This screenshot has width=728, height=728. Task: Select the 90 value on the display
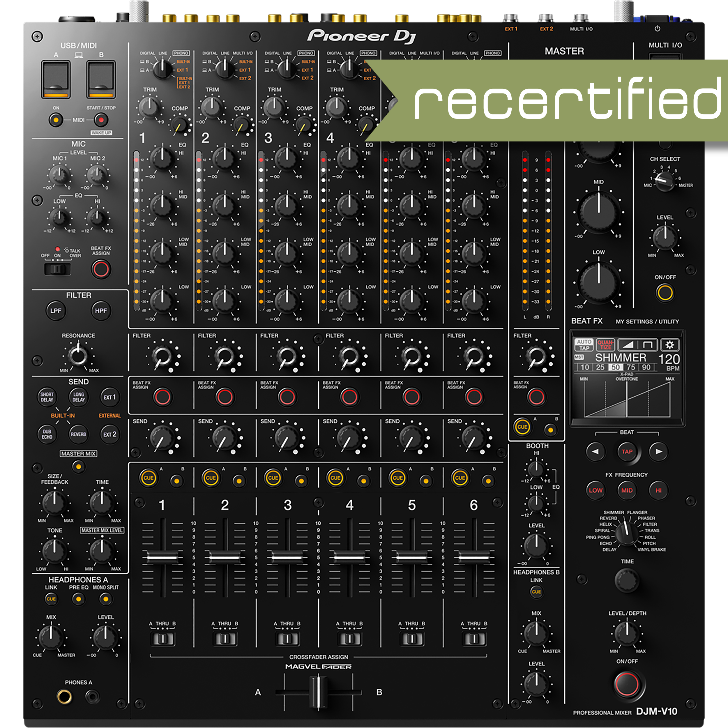click(x=646, y=367)
